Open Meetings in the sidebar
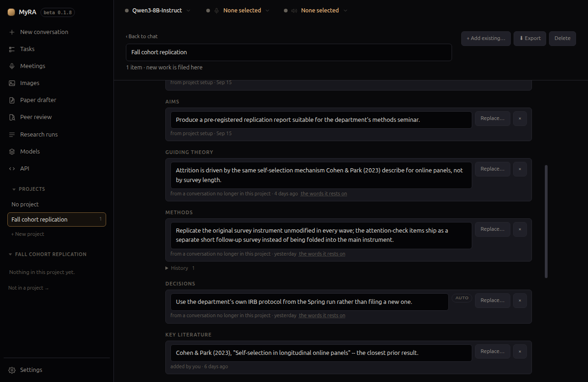The image size is (588, 382). coord(57,66)
